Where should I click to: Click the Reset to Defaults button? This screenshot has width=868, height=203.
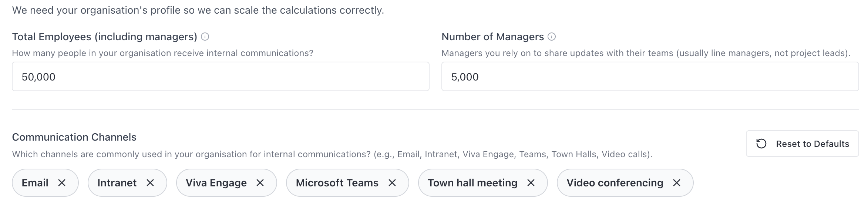click(802, 144)
